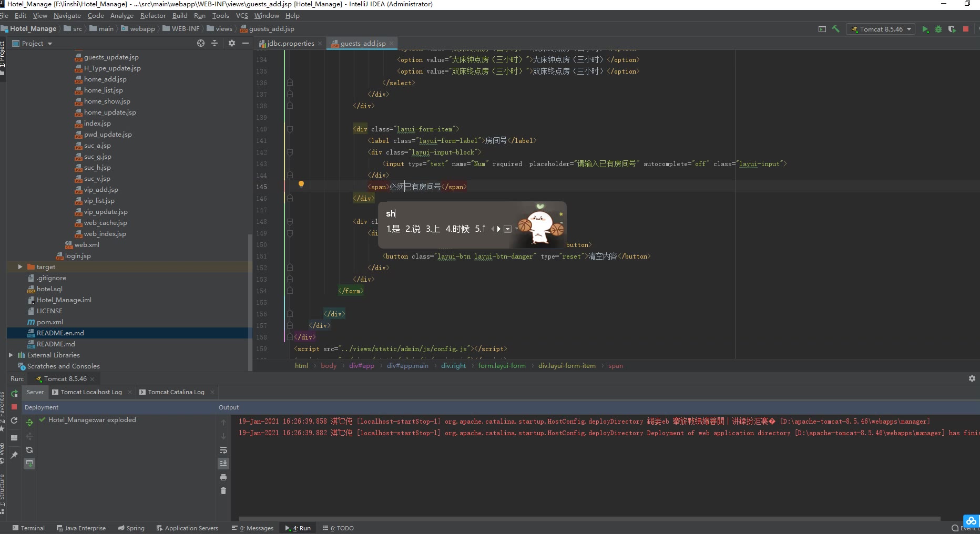The width and height of the screenshot is (980, 534).
Task: Toggle soft-wrap in the console output
Action: [x=223, y=450]
